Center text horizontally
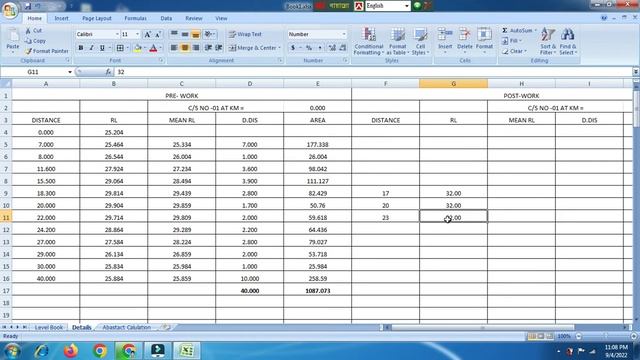The width and height of the screenshot is (640, 360). click(x=185, y=48)
